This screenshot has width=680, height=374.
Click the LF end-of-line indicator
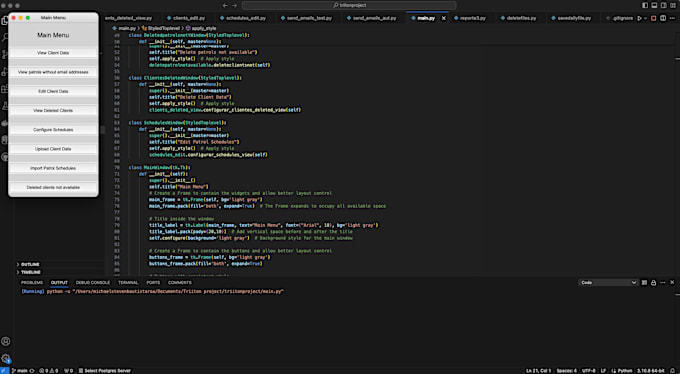[603, 371]
